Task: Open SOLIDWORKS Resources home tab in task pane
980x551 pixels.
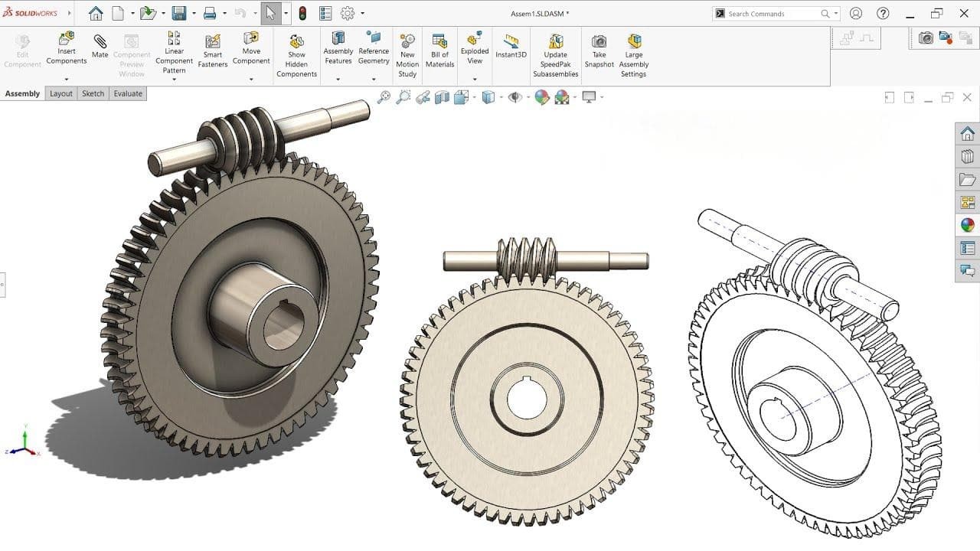Action: click(968, 134)
